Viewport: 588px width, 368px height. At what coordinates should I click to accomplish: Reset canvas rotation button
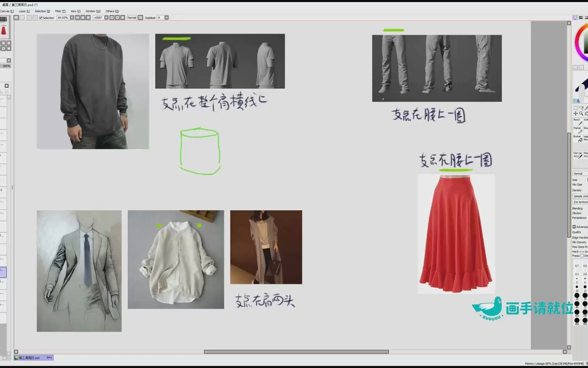click(x=122, y=18)
